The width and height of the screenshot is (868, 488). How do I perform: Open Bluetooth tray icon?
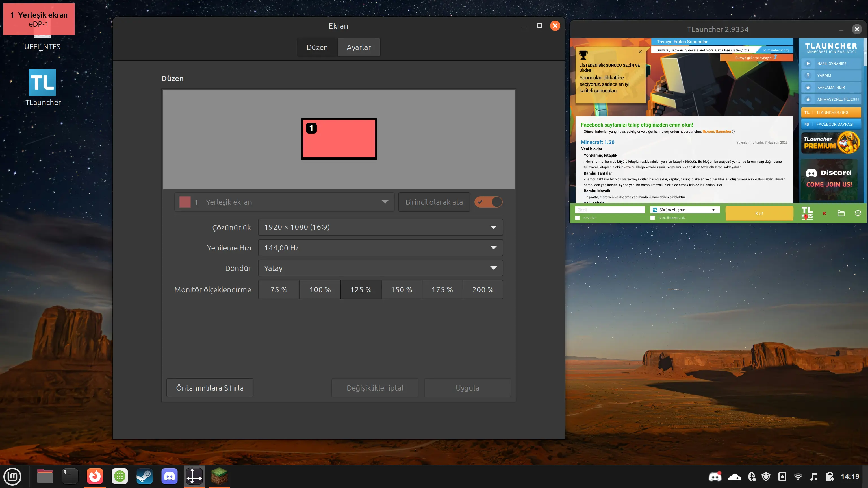tap(752, 476)
